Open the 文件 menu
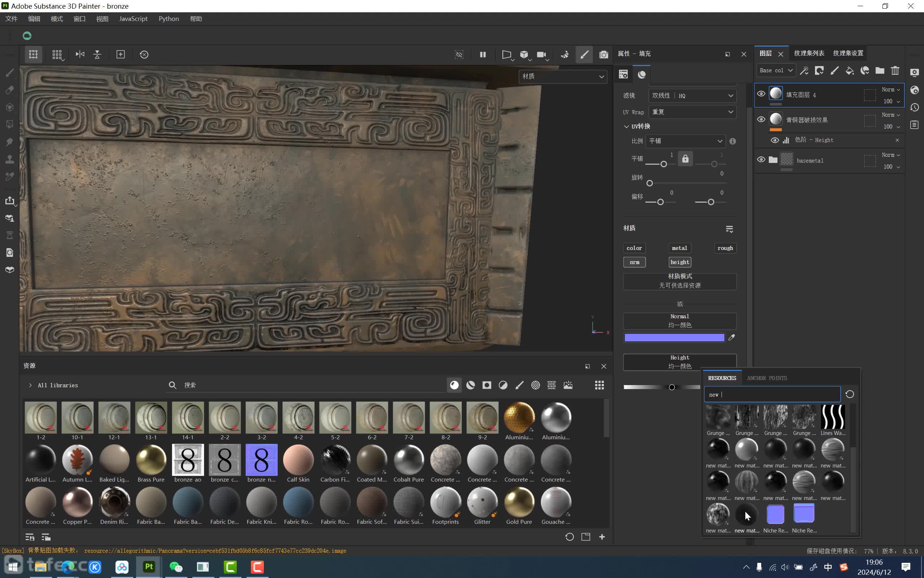This screenshot has width=924, height=578. point(12,19)
